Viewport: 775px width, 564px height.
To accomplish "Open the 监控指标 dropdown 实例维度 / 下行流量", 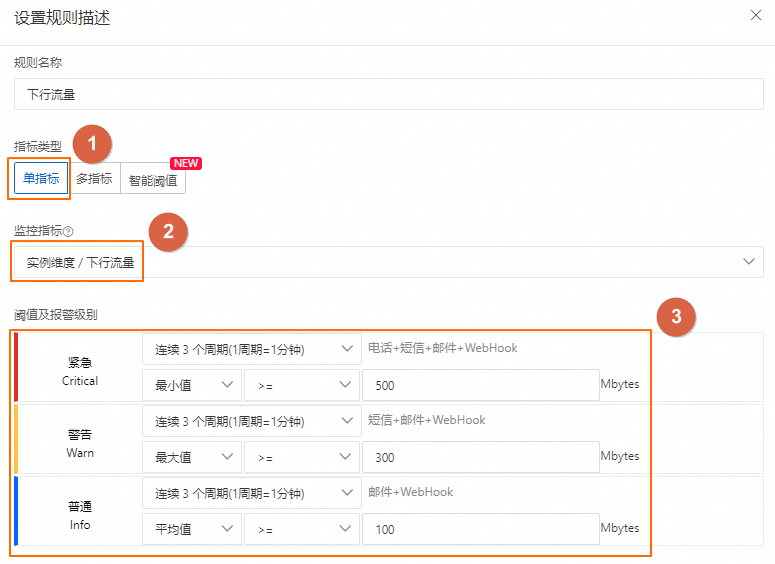I will 388,262.
